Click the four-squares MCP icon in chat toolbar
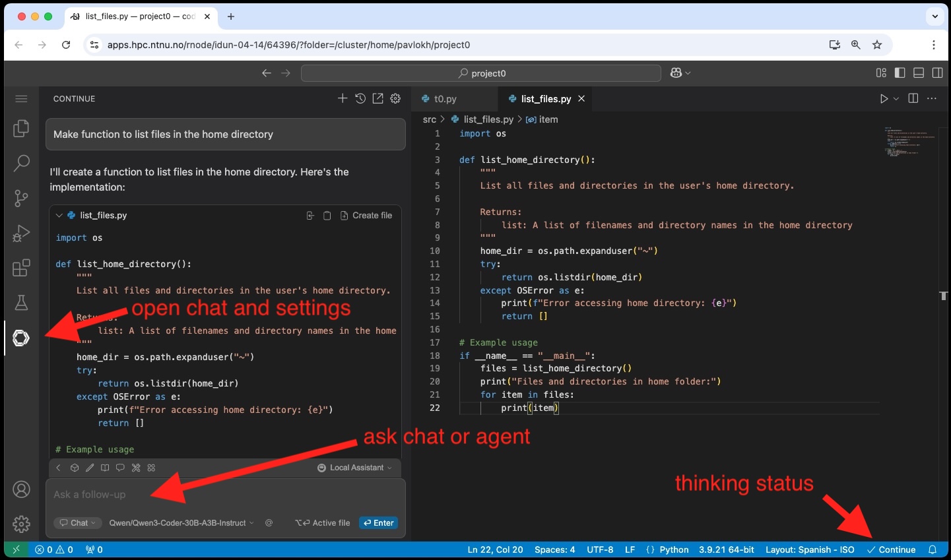Image resolution: width=951 pixels, height=560 pixels. [x=151, y=468]
